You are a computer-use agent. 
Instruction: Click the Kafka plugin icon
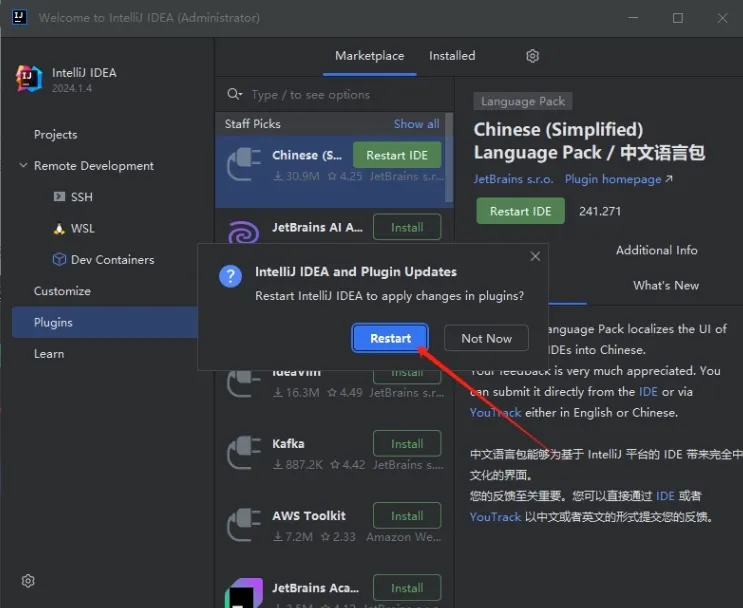pos(244,453)
